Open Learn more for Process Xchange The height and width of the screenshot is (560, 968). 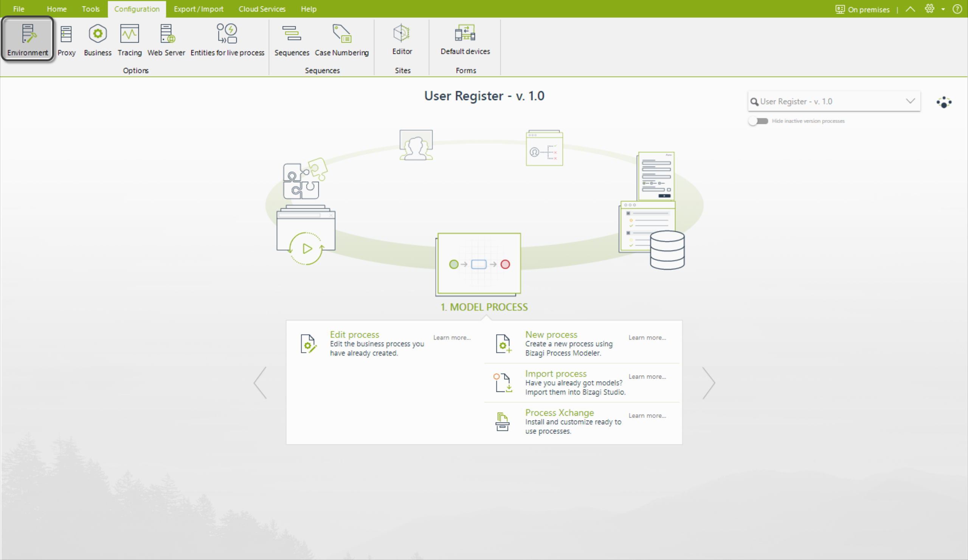[647, 416]
